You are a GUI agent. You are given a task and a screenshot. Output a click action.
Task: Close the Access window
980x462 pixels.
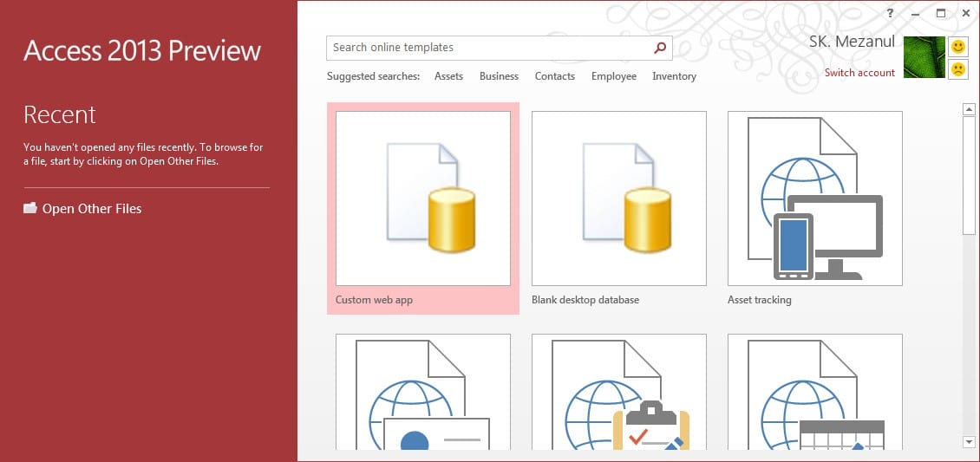(965, 14)
